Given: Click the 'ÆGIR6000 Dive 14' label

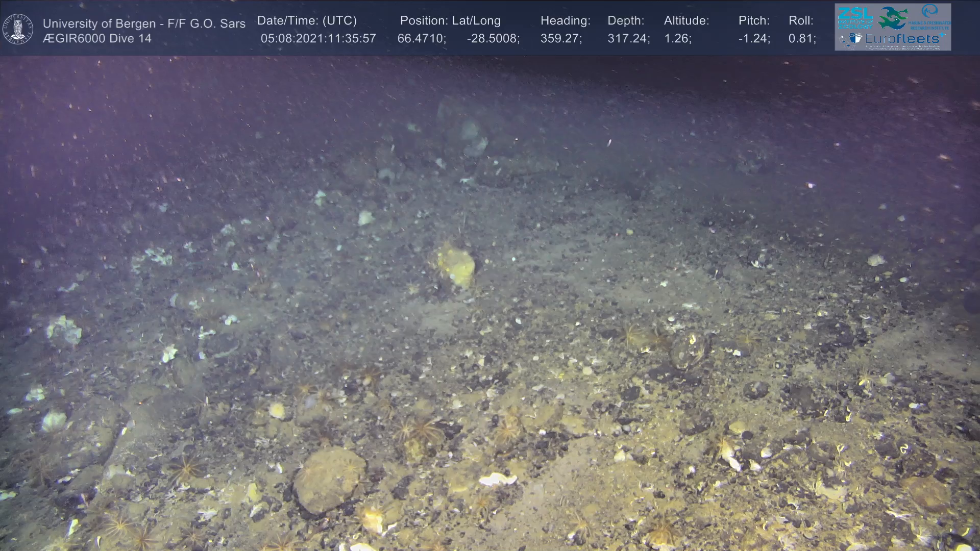Looking at the screenshot, I should [97, 38].
